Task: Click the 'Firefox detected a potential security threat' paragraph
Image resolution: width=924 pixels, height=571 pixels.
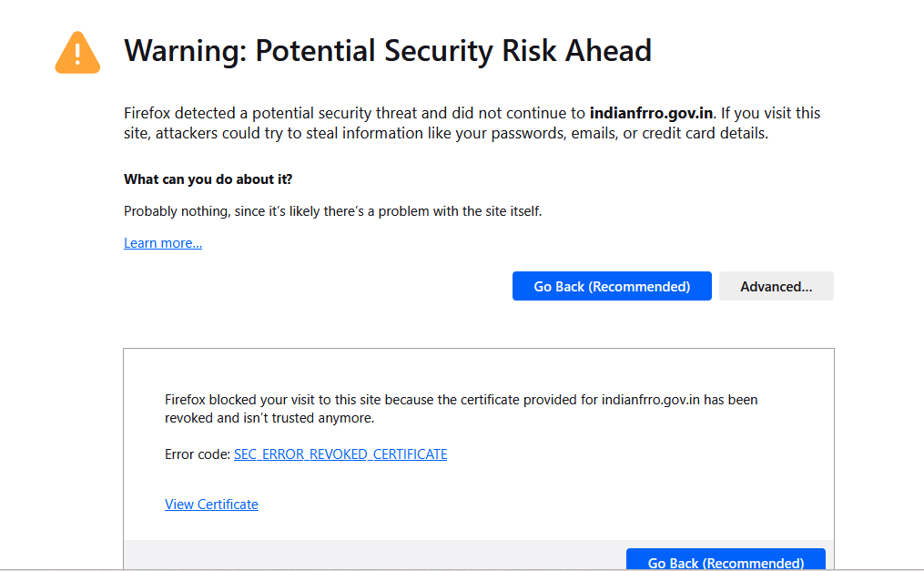Action: tap(472, 123)
